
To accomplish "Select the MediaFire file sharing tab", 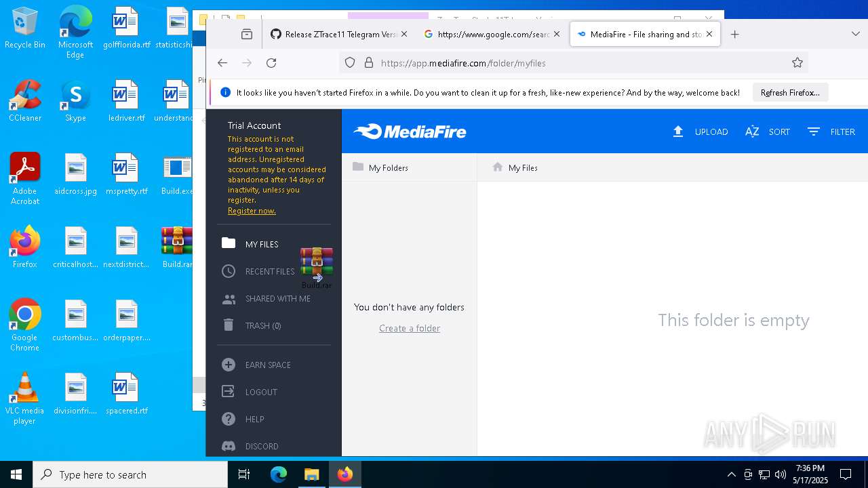I will click(x=644, y=34).
